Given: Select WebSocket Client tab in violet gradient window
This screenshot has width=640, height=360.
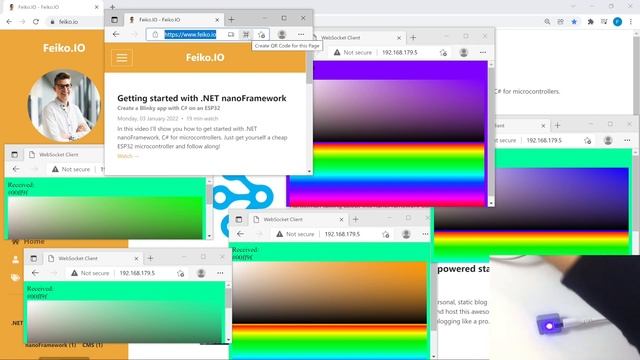Looking at the screenshot, I should click(x=358, y=38).
